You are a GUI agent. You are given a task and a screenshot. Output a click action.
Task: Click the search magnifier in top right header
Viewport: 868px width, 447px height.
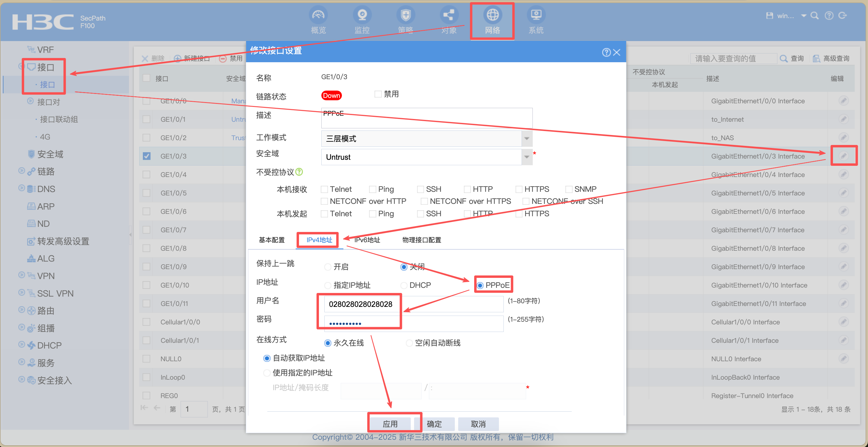815,15
